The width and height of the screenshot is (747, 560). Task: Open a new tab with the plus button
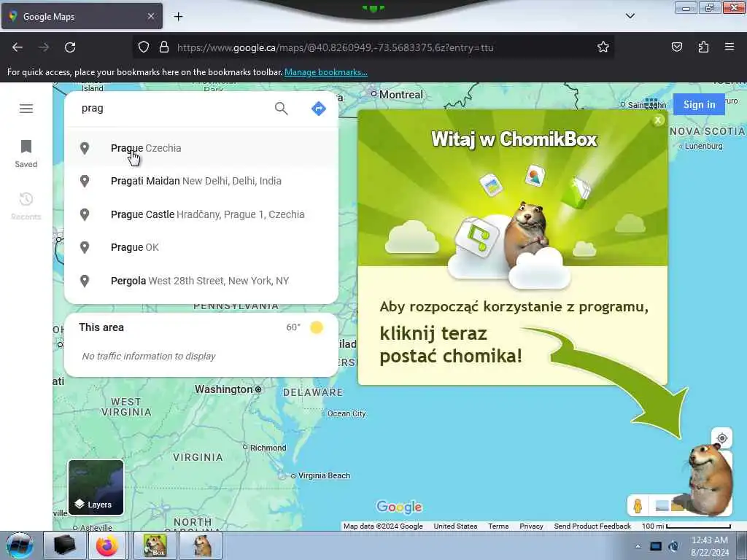pyautogui.click(x=178, y=17)
